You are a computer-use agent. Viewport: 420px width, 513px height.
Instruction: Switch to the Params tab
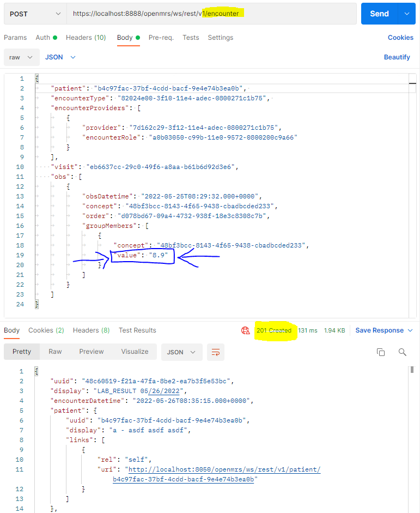[15, 38]
